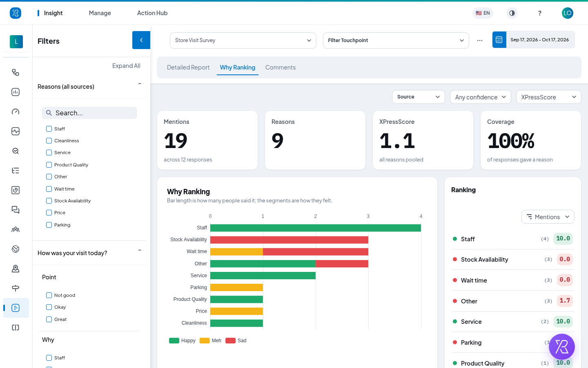
Task: Open the help question mark icon
Action: (x=540, y=13)
